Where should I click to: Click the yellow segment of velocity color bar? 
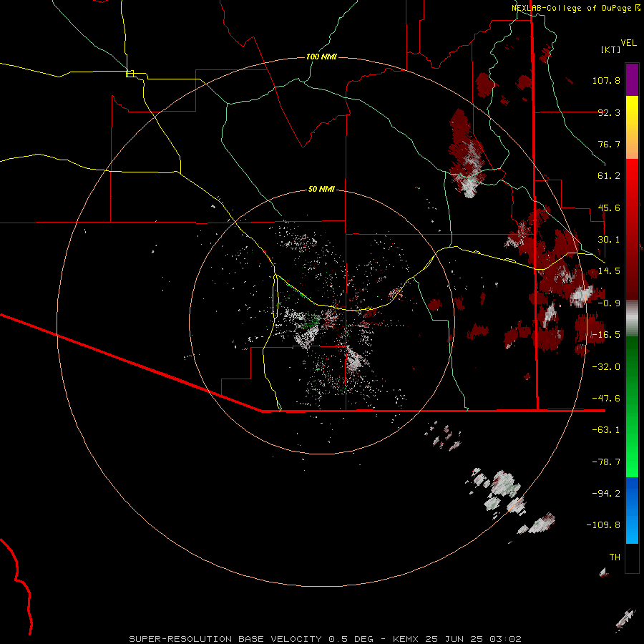coord(632,127)
